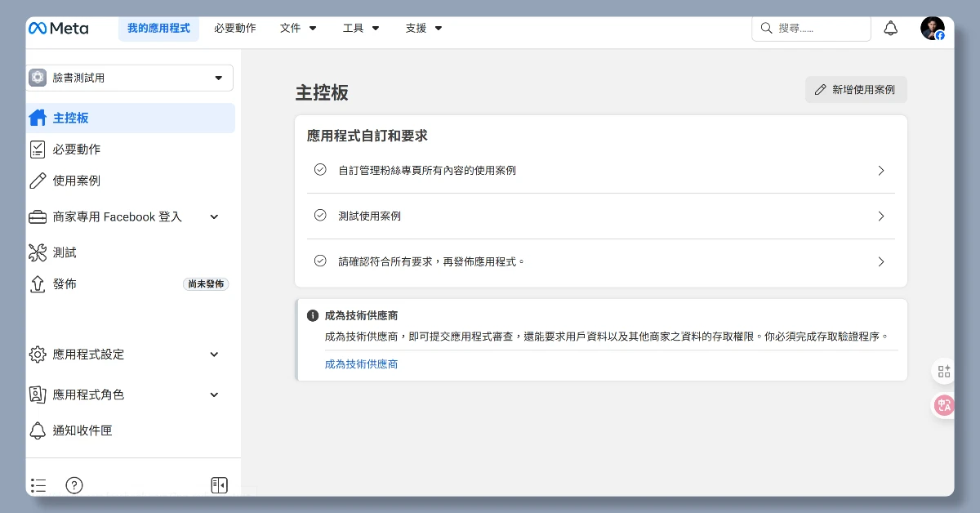Viewport: 980px width, 513px height.
Task: Click the check circle beside 自訂管理粉絲專頁
Action: coord(320,170)
